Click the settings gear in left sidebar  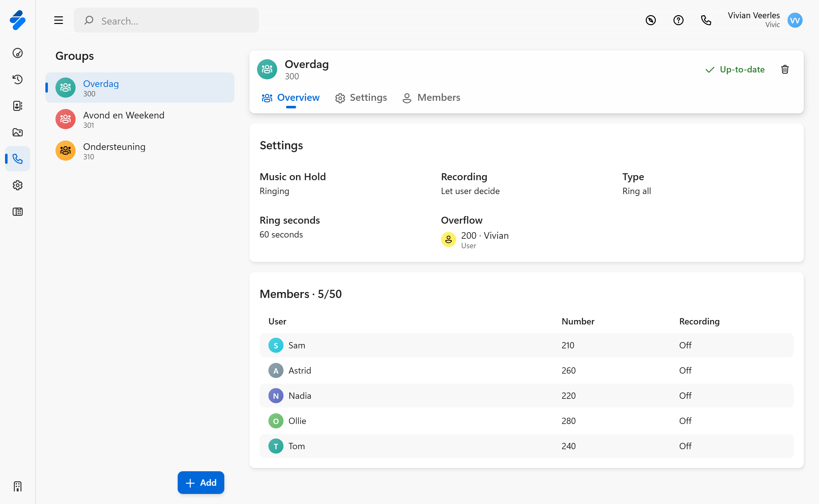point(18,185)
